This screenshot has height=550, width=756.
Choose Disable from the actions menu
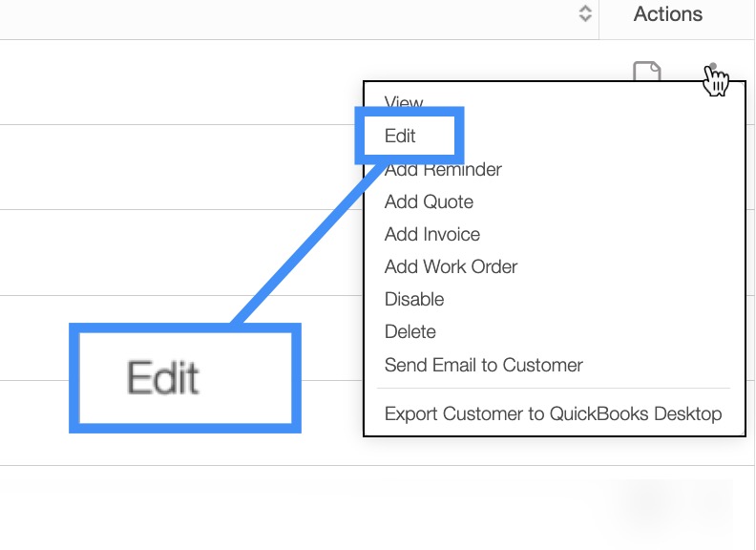pos(414,300)
